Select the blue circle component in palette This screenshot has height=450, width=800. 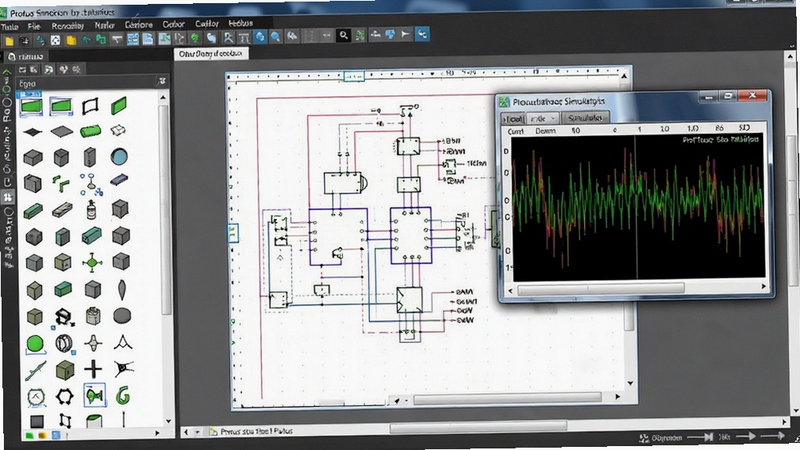119,156
